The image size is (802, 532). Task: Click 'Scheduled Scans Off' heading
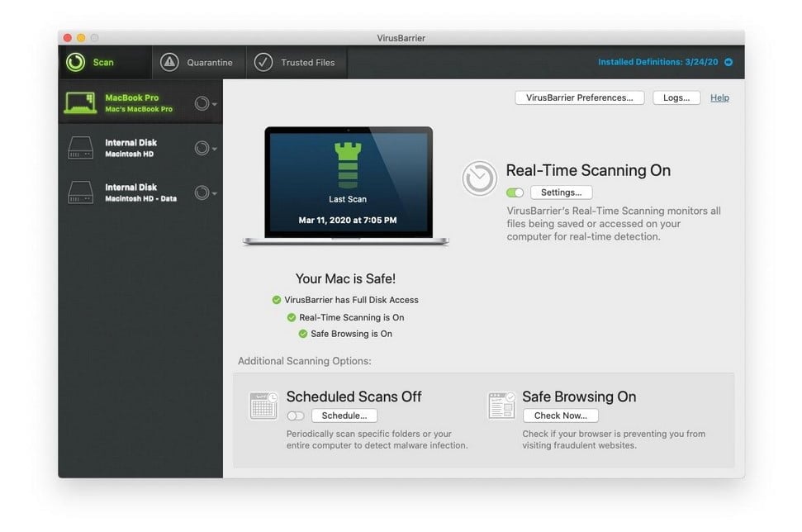[354, 397]
